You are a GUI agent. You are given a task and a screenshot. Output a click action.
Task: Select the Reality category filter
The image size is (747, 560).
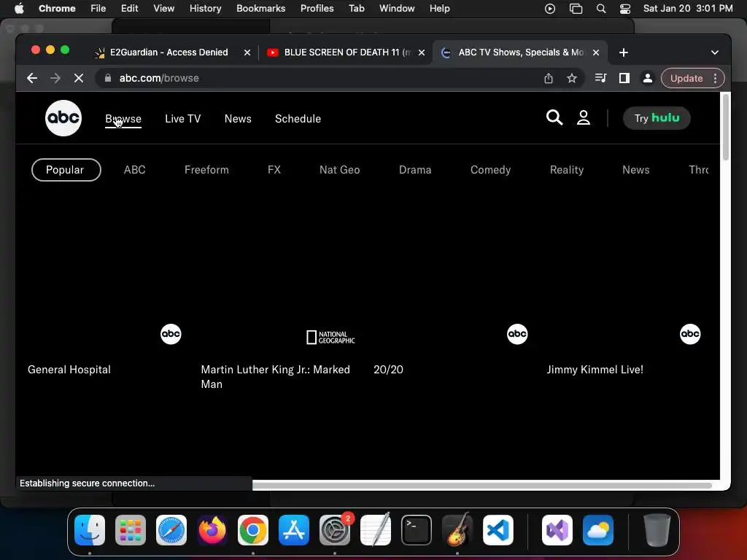tap(566, 170)
